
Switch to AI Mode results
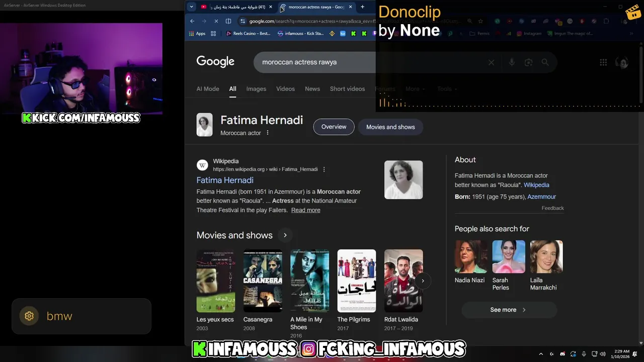[208, 89]
